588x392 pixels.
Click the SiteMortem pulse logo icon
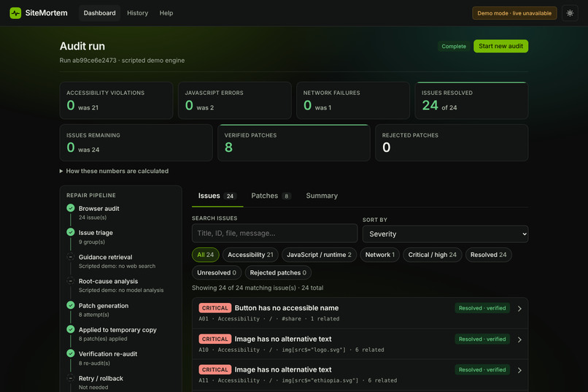pos(15,13)
